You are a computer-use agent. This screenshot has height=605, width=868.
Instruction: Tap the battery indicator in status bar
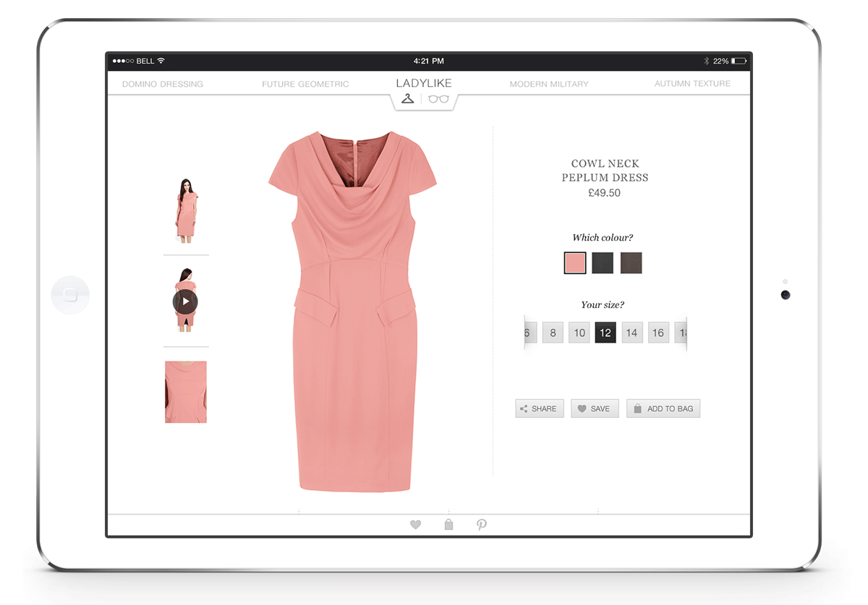(x=739, y=61)
